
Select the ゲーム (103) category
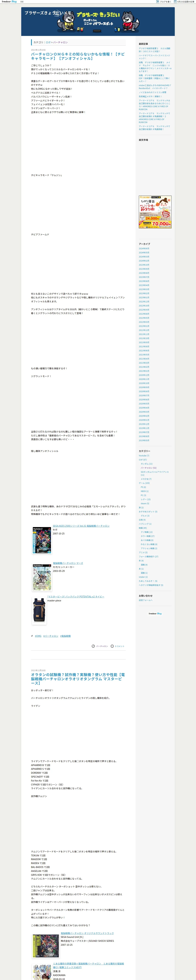[x=144, y=483]
